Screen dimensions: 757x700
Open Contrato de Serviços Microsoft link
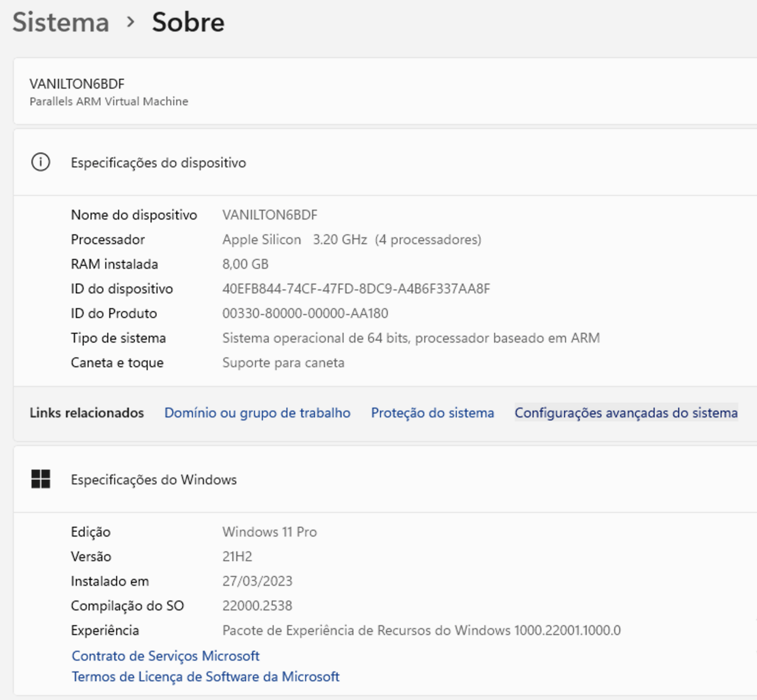click(x=165, y=656)
